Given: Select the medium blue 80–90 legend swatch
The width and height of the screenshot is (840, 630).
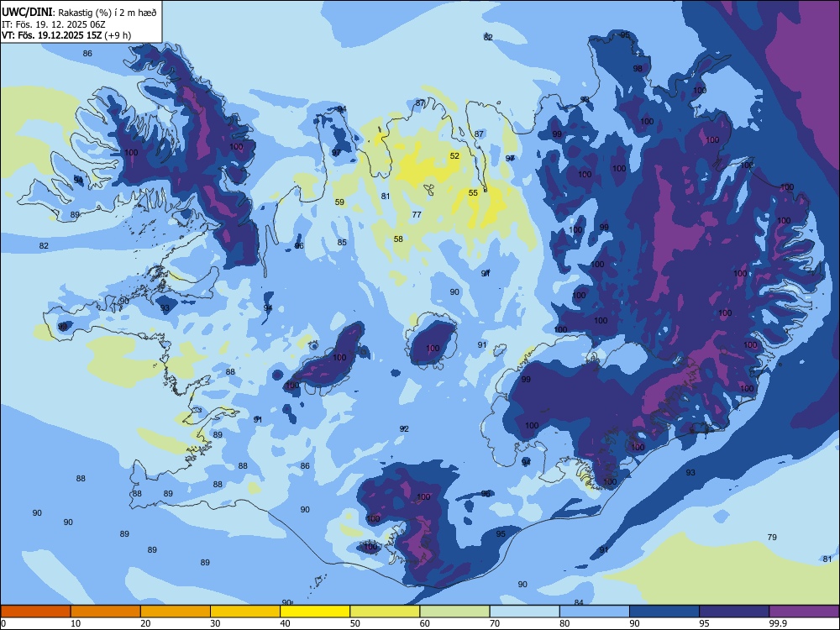Looking at the screenshot, I should pyautogui.click(x=594, y=612).
